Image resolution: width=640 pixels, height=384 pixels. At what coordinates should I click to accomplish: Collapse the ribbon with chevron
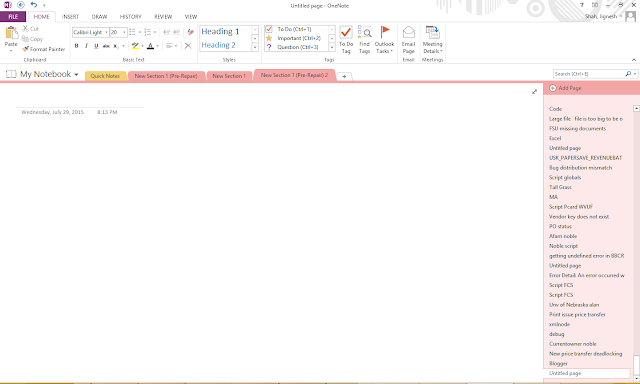coord(634,60)
